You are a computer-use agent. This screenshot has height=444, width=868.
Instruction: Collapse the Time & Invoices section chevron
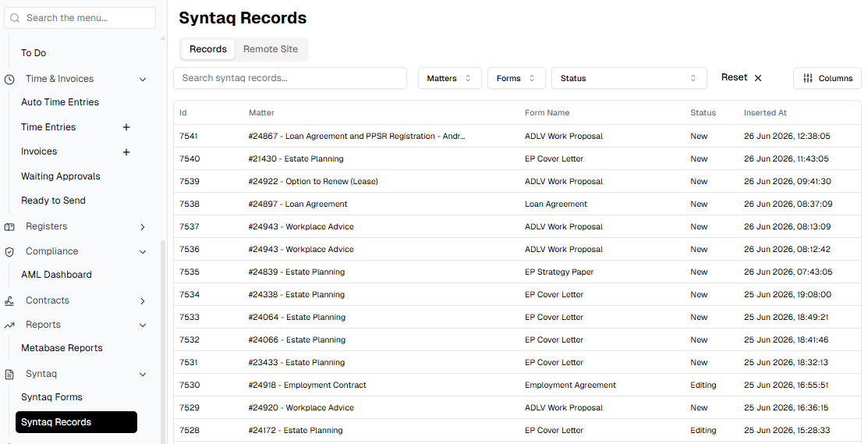(x=142, y=79)
